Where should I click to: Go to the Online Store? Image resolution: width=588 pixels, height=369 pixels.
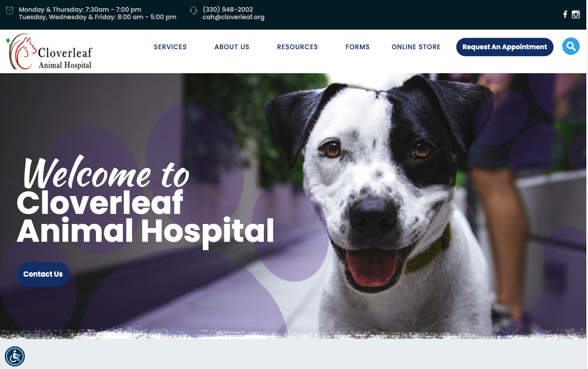coord(416,47)
